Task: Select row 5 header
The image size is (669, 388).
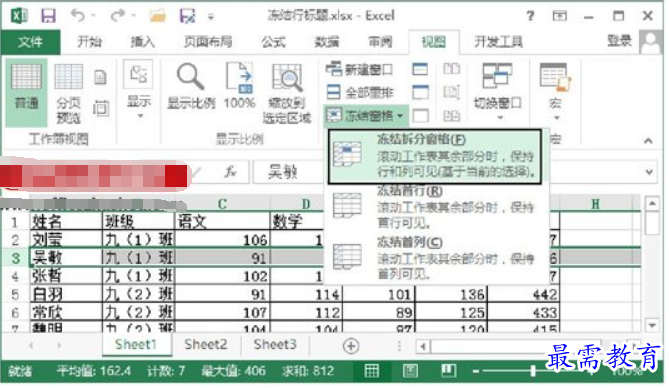Action: click(x=15, y=295)
